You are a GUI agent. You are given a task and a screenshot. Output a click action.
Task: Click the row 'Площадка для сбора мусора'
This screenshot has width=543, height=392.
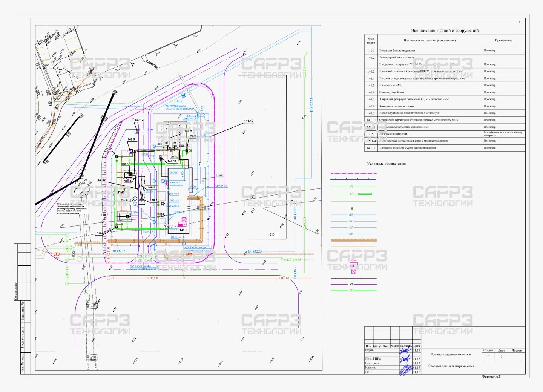pyautogui.click(x=445, y=148)
